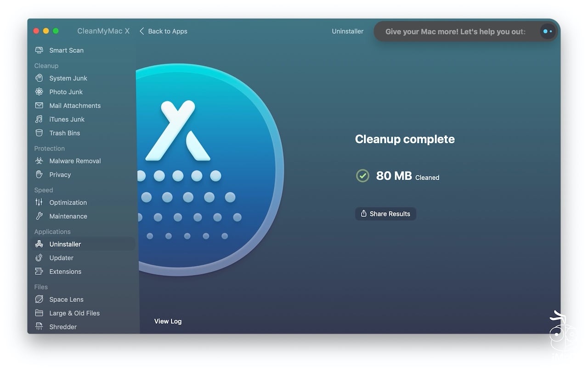Select the Photo Junk flower icon
Image resolution: width=588 pixels, height=370 pixels.
click(x=39, y=92)
